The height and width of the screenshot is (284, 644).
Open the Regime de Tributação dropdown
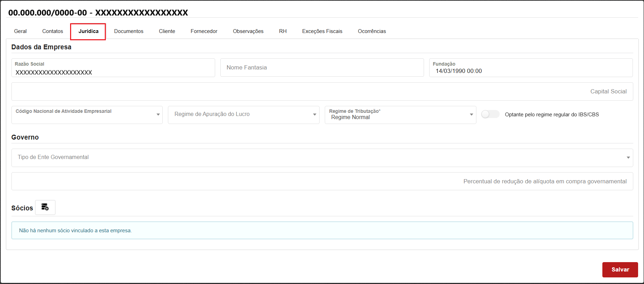click(400, 115)
